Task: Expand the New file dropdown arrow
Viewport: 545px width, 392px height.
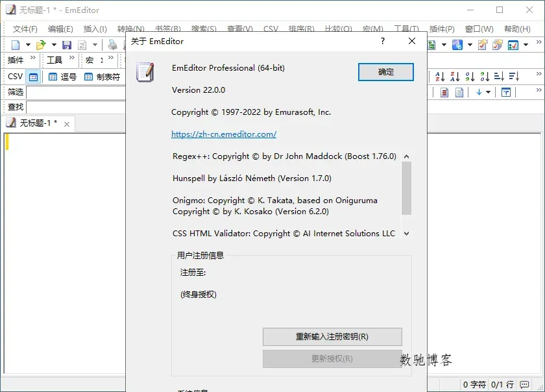Action: [x=28, y=45]
